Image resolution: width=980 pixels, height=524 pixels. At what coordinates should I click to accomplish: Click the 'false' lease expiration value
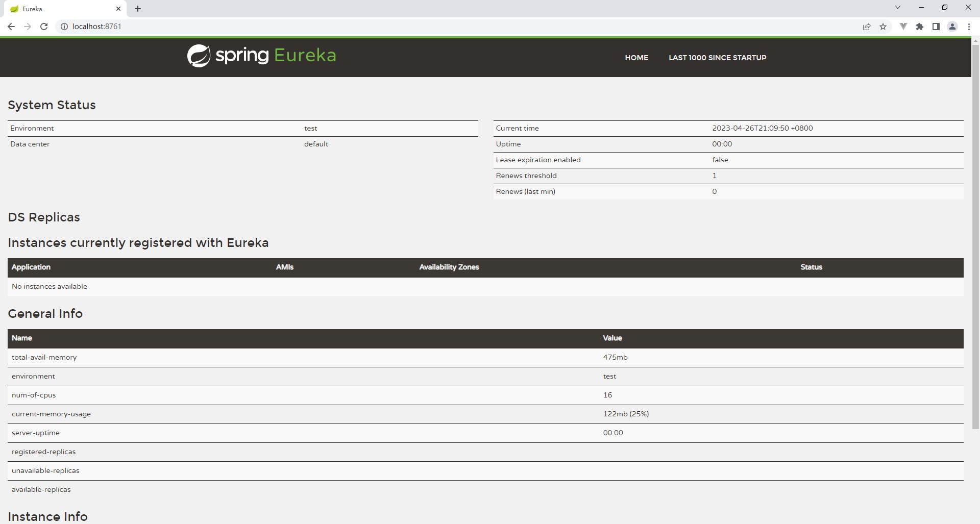click(720, 160)
